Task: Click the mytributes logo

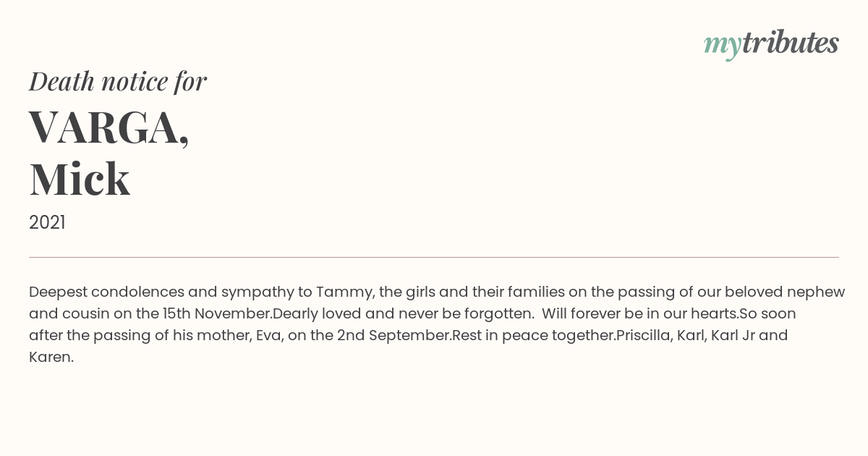Action: [x=771, y=44]
